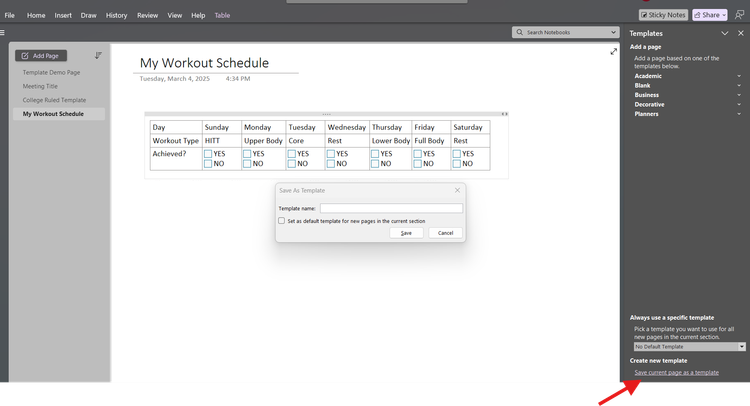This screenshot has height=406, width=750.
Task: Select the Meeting Title page
Action: coord(40,86)
